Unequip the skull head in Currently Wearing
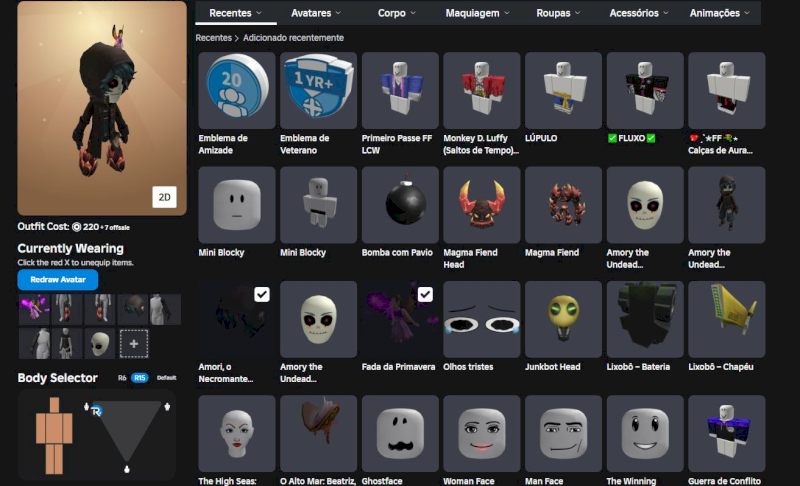This screenshot has height=486, width=800. 99,344
